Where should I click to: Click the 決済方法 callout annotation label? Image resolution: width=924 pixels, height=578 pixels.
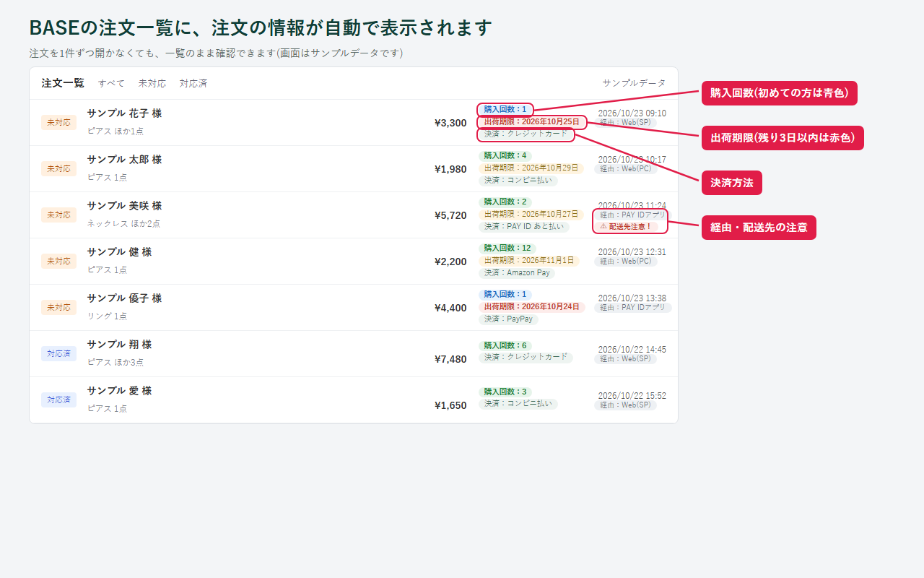tap(732, 183)
